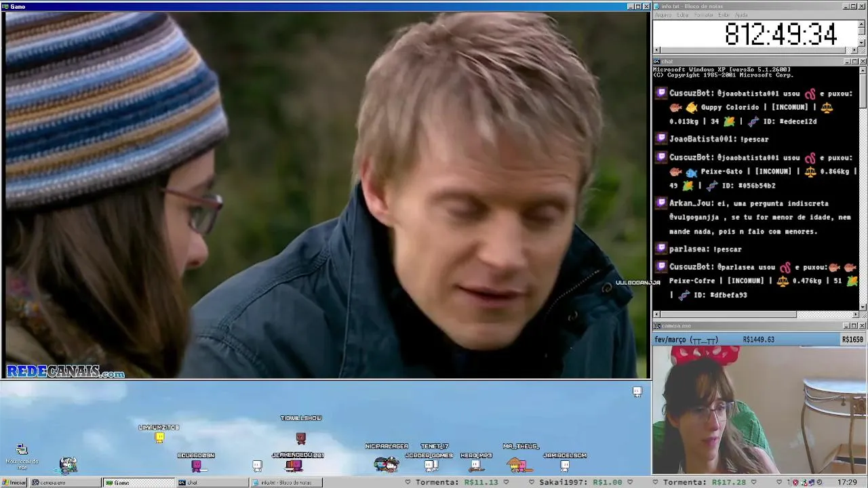Click the MA_THEUS_ avatar character
Viewport: 868px width, 488px height.
[517, 464]
